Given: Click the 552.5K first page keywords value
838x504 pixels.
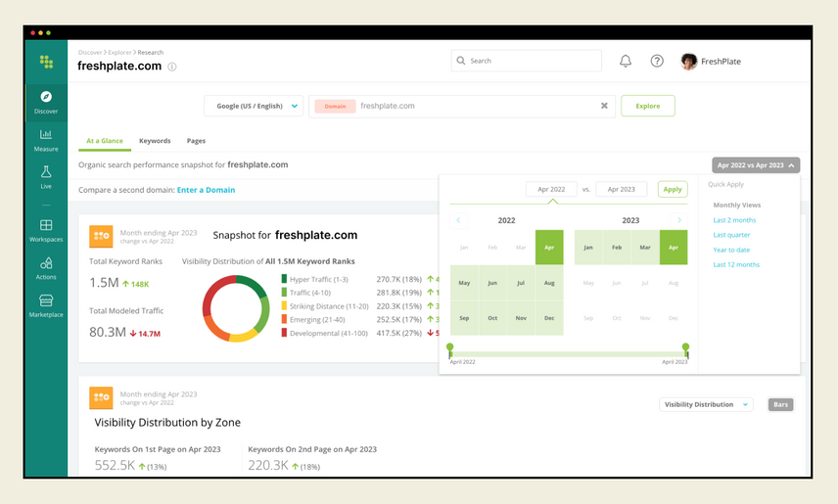Looking at the screenshot, I should (115, 466).
